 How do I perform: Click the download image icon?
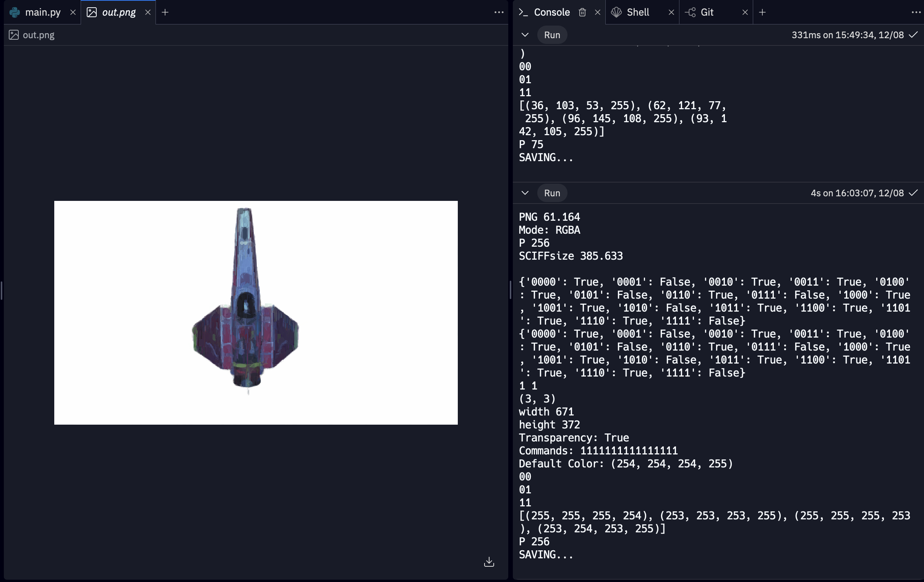pos(489,562)
